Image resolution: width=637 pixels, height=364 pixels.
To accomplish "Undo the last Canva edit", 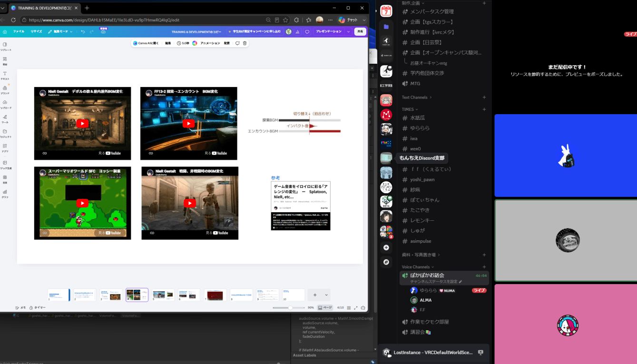I will pos(83,31).
